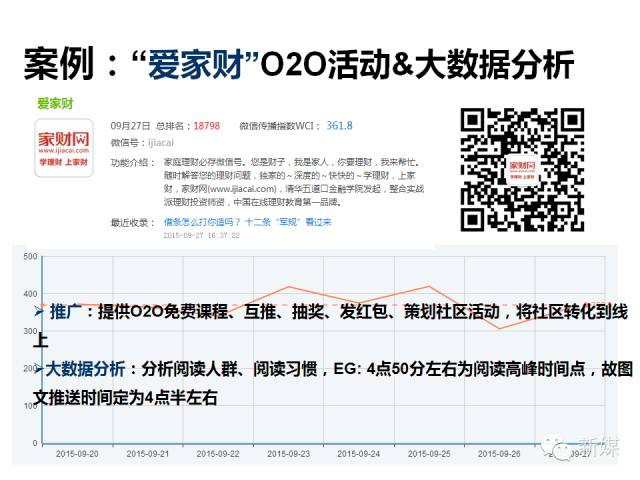Viewport: 640px width, 480px height.
Task: Click the total rank value 18798
Action: [207, 126]
